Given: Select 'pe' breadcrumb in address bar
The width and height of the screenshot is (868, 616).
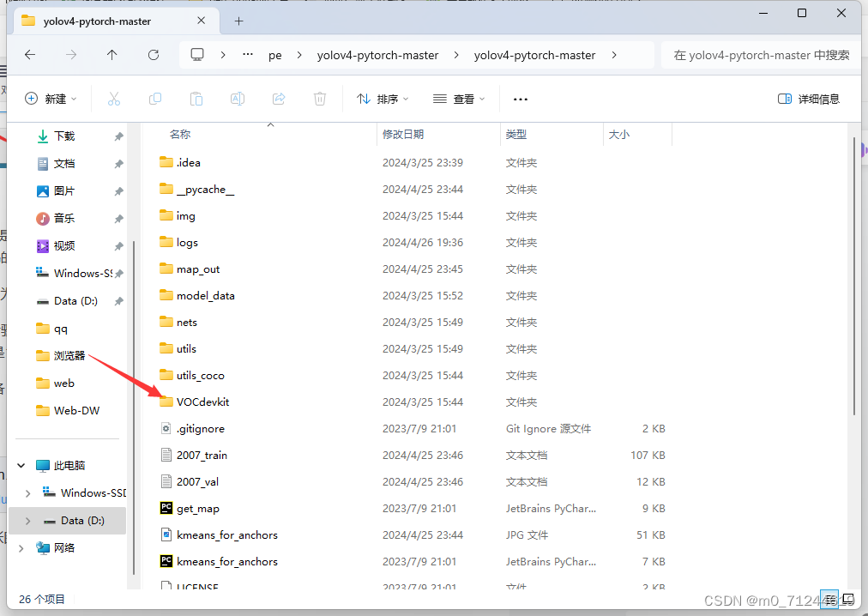Looking at the screenshot, I should 275,56.
